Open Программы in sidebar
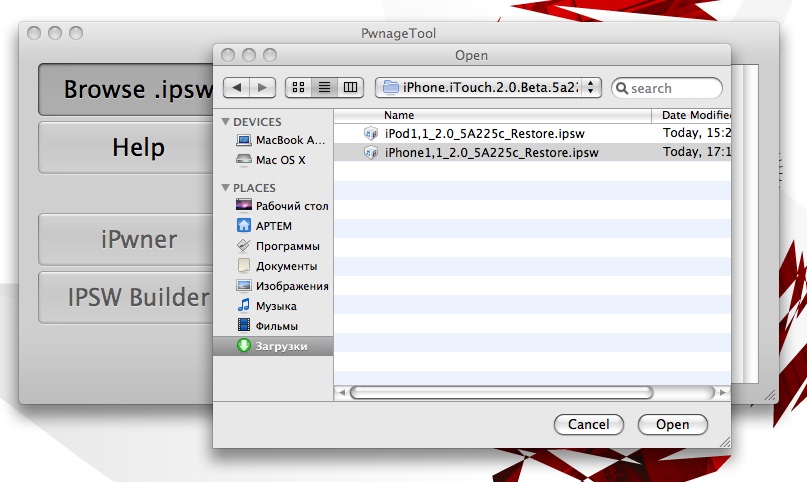This screenshot has width=807, height=482. click(x=273, y=246)
